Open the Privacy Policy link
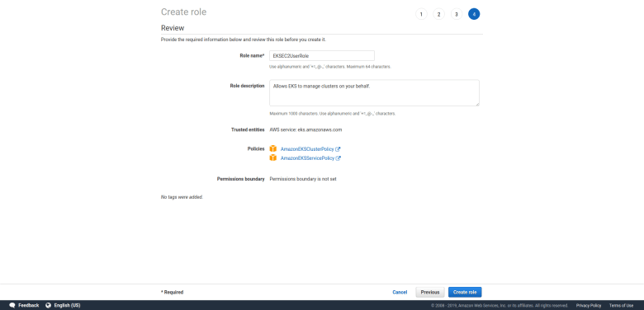 (x=589, y=306)
